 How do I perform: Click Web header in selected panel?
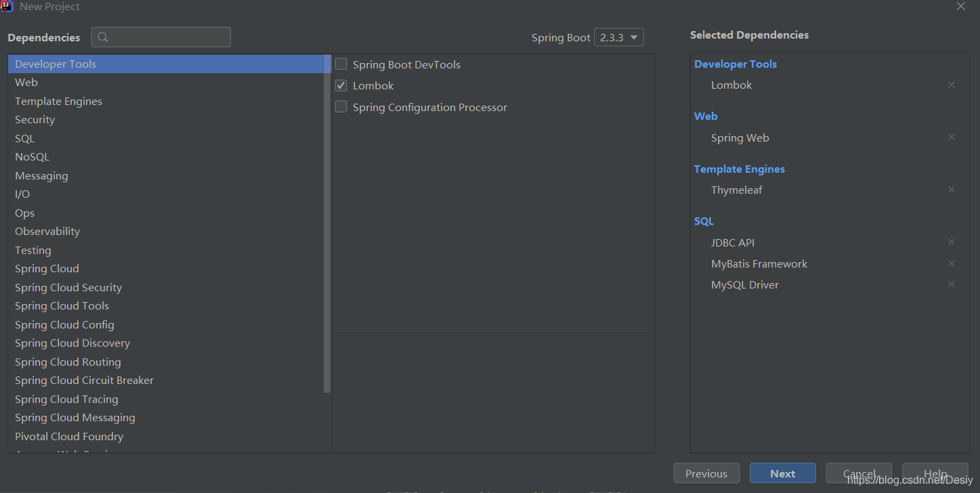(x=706, y=116)
